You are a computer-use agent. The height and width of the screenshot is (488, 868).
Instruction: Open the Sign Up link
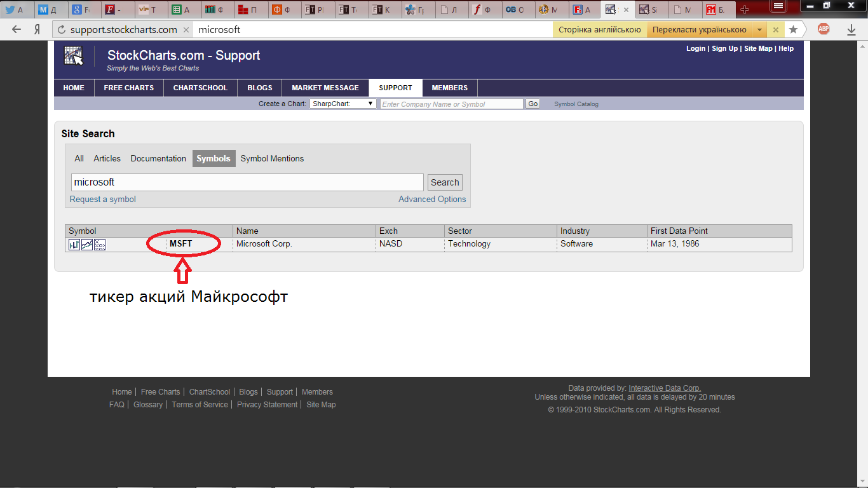725,48
